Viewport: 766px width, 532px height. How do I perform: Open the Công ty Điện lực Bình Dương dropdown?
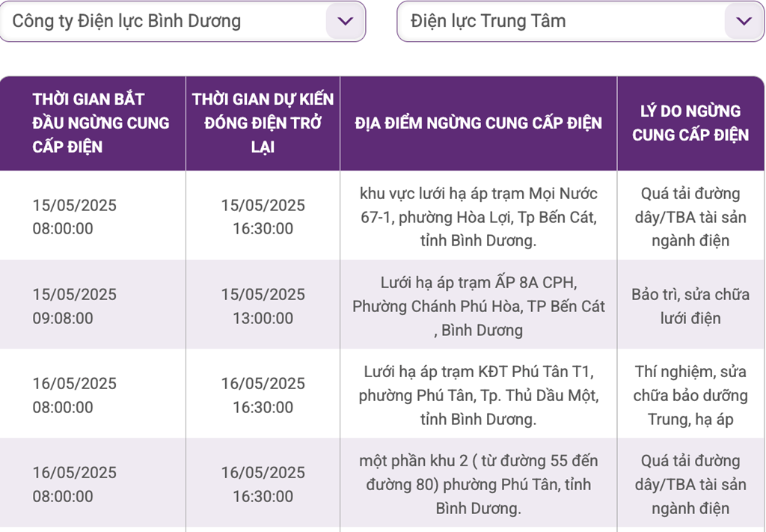165,21
